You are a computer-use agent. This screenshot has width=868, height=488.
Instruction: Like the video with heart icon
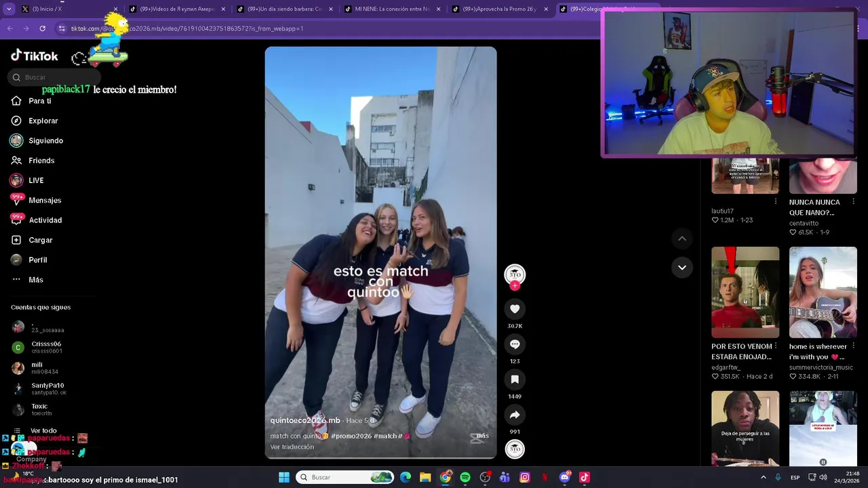tap(515, 309)
